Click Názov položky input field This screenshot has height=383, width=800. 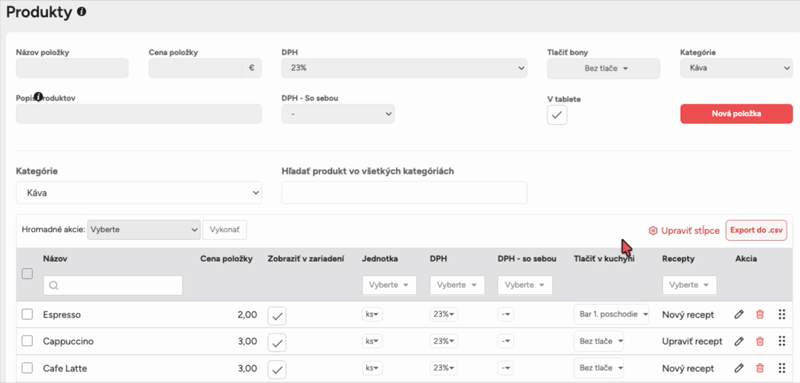[72, 68]
